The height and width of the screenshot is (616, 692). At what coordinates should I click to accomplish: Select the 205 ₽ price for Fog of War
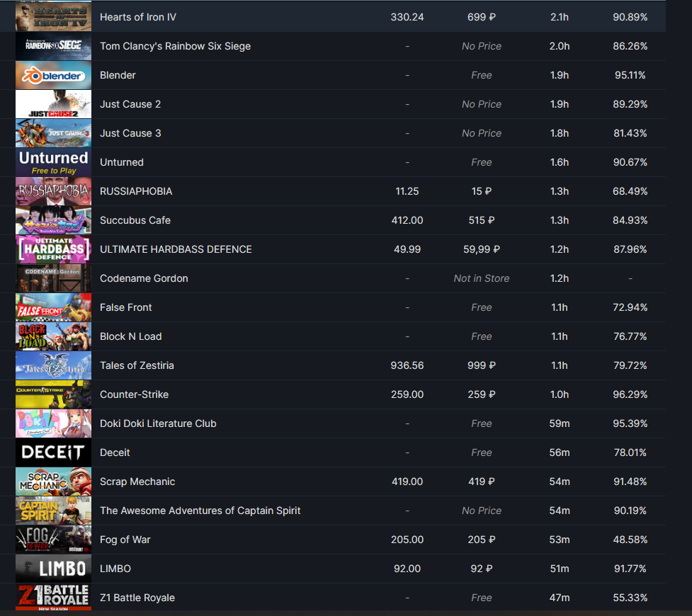point(482,540)
